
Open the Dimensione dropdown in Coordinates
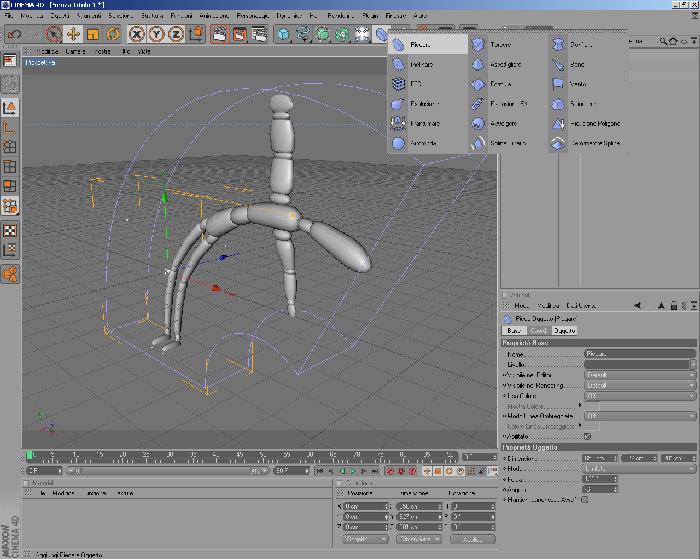pos(418,539)
